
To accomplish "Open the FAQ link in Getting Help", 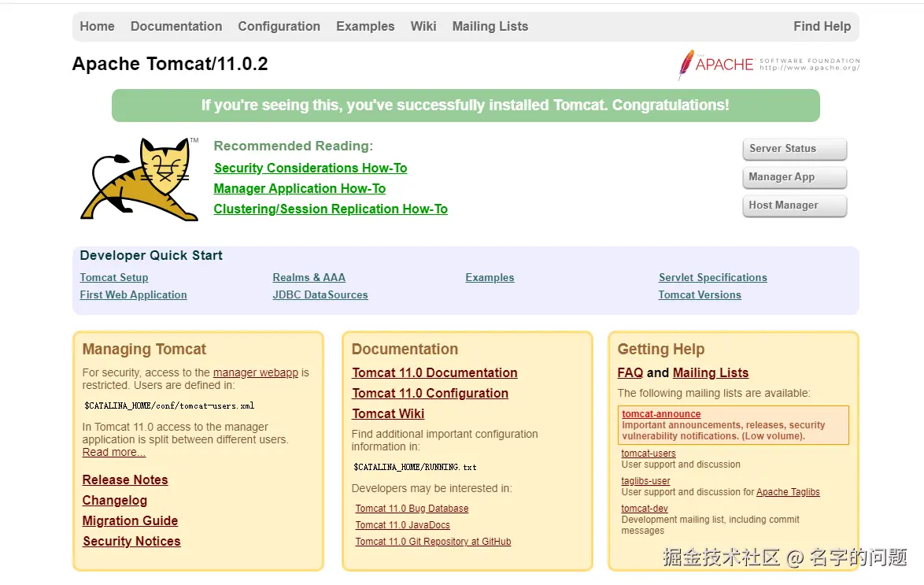I will pos(630,373).
